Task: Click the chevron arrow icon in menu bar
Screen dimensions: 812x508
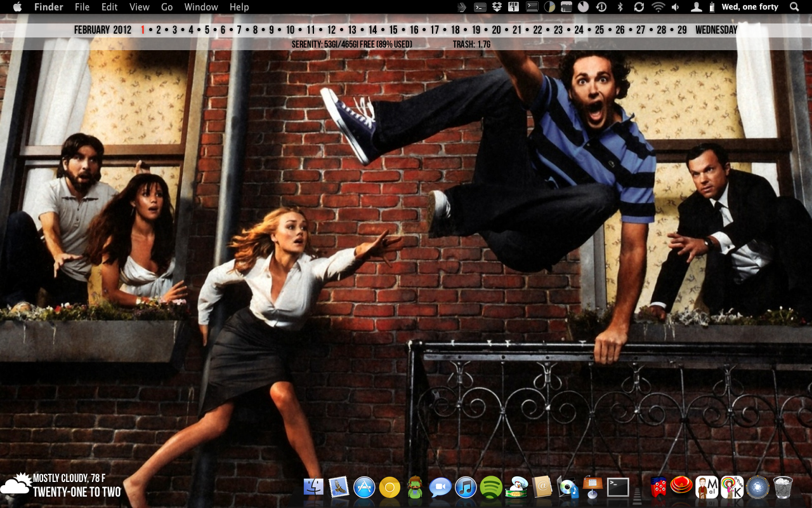Action: pos(462,7)
